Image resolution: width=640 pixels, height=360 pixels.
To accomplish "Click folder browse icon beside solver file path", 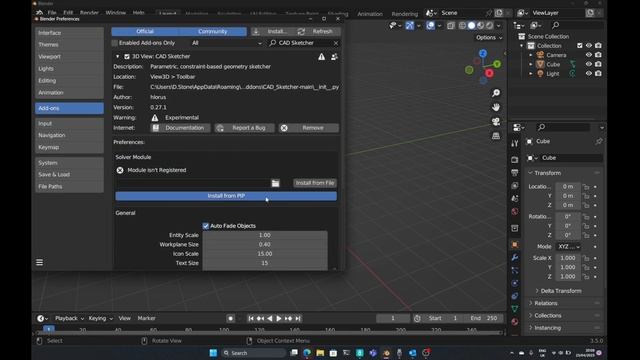I will (x=276, y=183).
